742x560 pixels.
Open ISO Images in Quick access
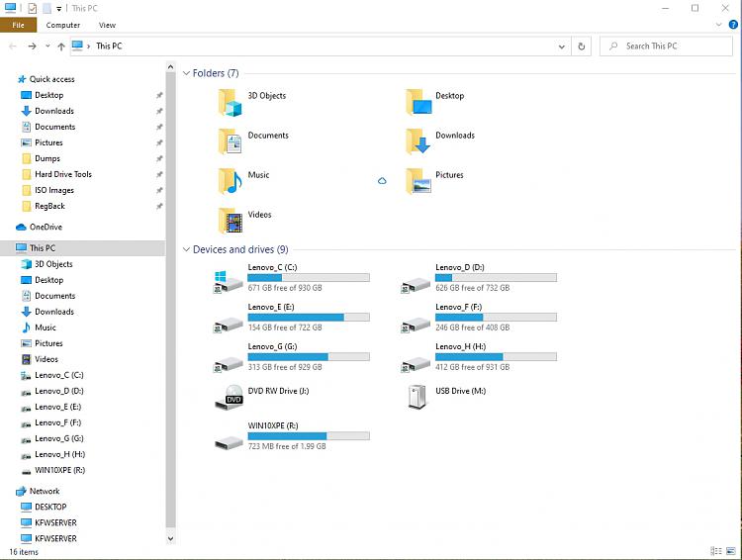tap(54, 190)
